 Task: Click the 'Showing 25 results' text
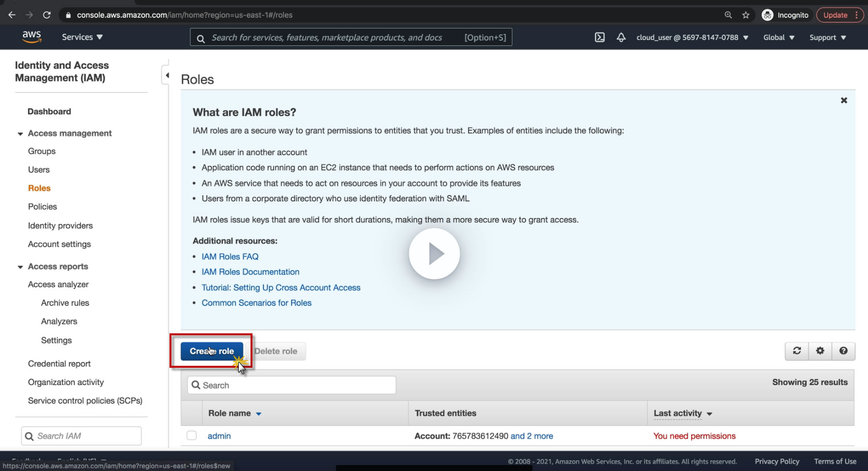pos(810,382)
